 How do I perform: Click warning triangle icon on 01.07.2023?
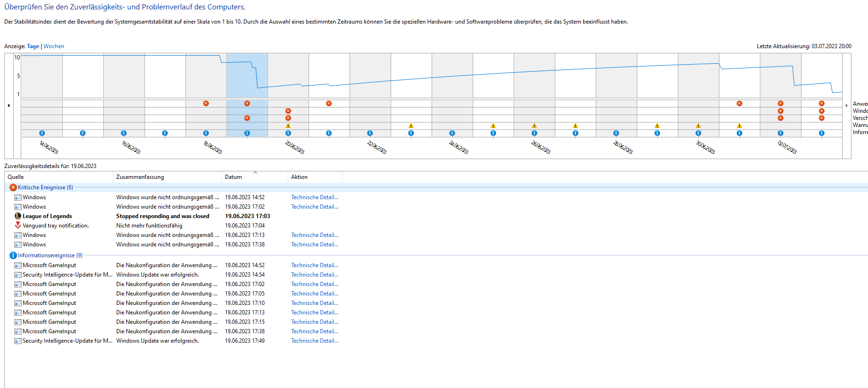[x=739, y=126]
